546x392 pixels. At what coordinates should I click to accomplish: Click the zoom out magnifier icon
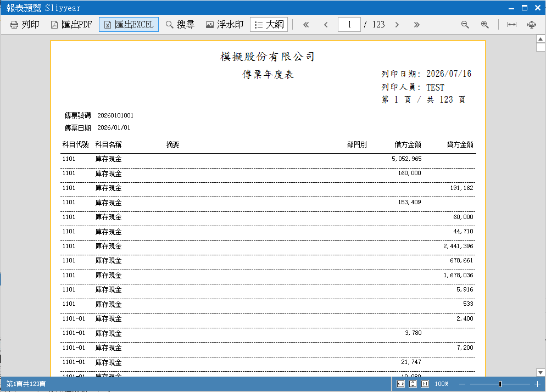pyautogui.click(x=465, y=24)
